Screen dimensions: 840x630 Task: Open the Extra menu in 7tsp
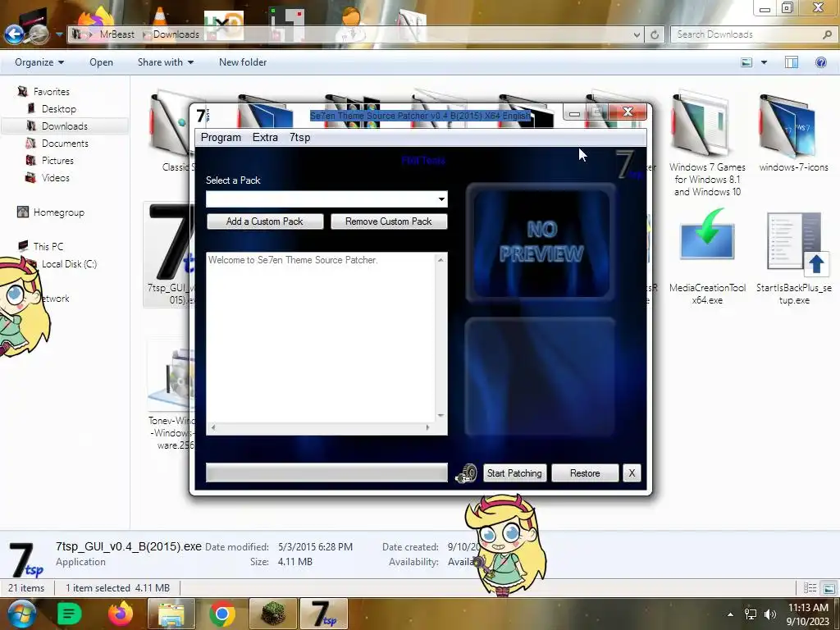pyautogui.click(x=265, y=138)
